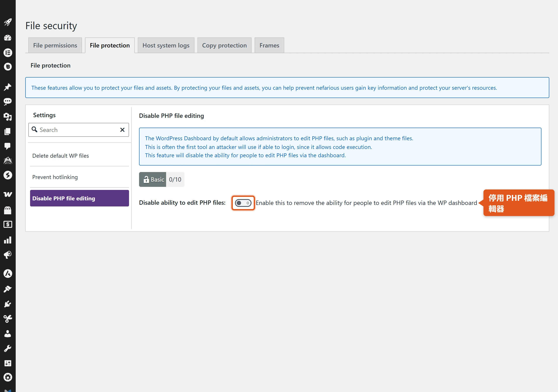This screenshot has width=558, height=392.
Task: Go to the Copy protection tab
Action: click(224, 45)
